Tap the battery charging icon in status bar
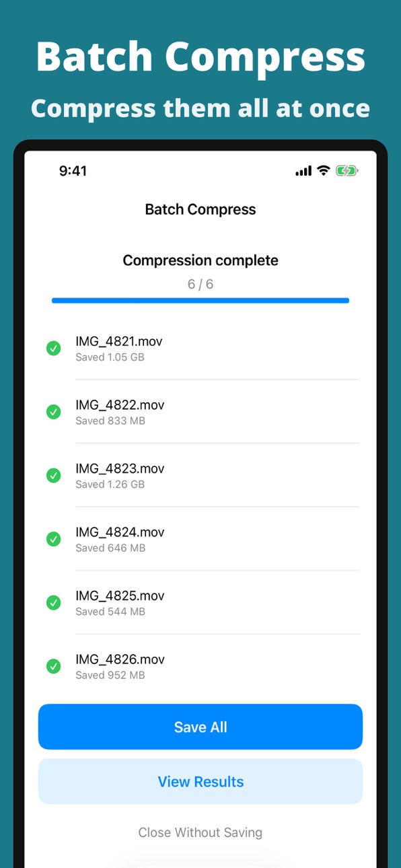This screenshot has width=401, height=868. (x=347, y=171)
